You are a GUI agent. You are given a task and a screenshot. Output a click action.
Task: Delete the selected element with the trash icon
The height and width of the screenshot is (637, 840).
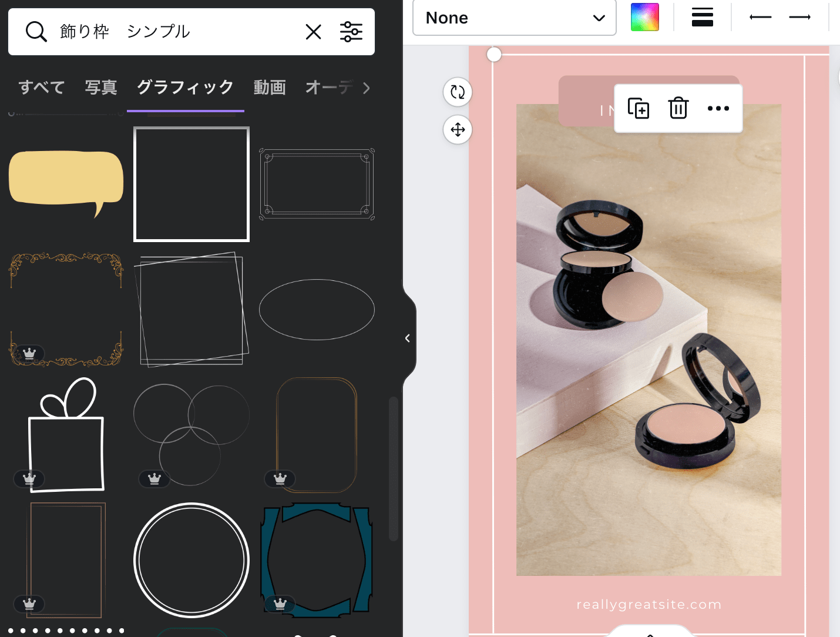tap(678, 109)
